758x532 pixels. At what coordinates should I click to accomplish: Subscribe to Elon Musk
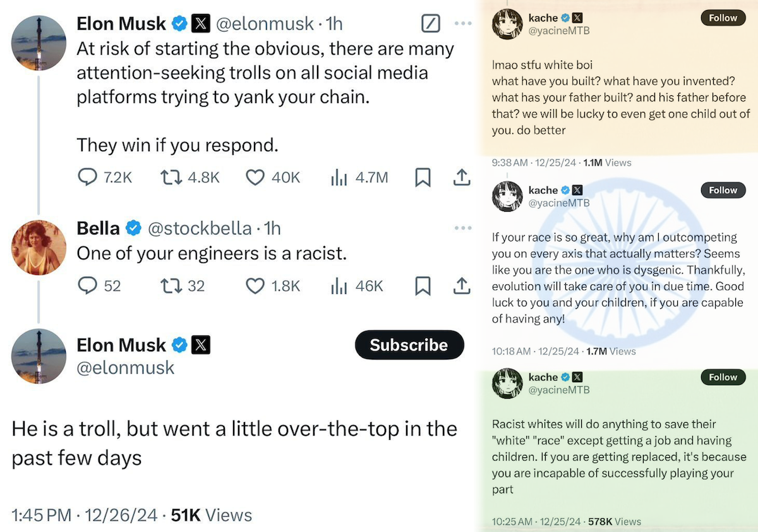(409, 345)
